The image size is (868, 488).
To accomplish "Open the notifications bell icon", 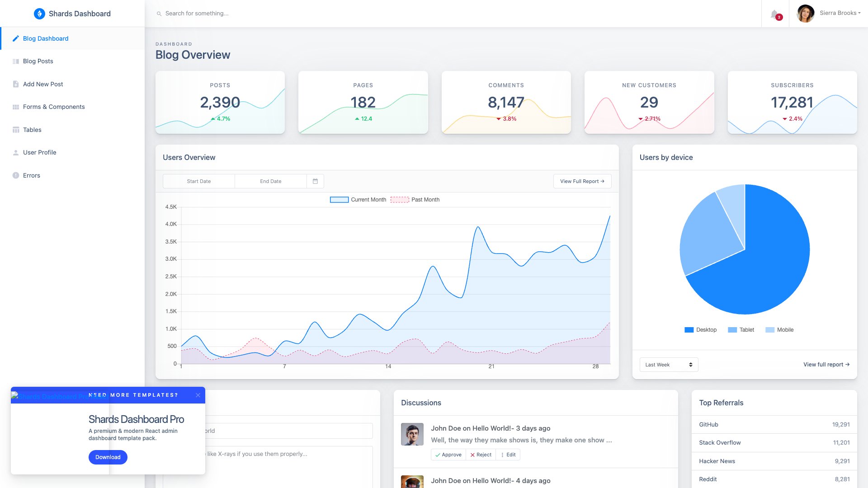I will tap(774, 13).
